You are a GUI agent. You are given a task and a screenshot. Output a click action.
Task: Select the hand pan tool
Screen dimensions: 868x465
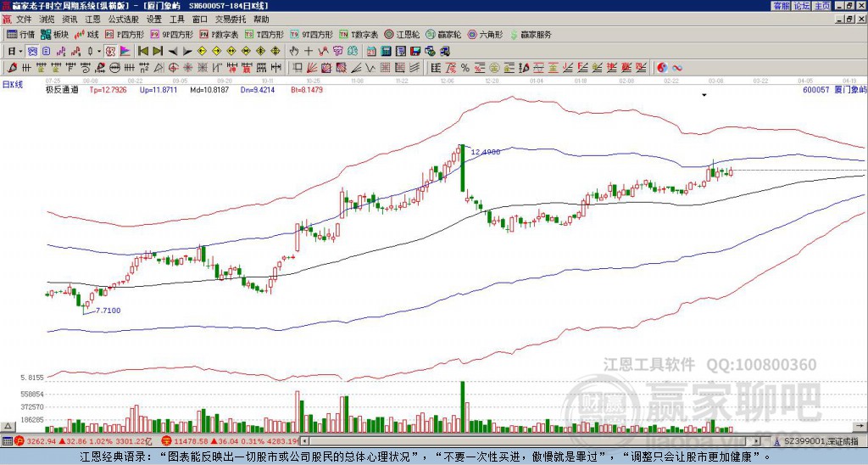[x=294, y=52]
